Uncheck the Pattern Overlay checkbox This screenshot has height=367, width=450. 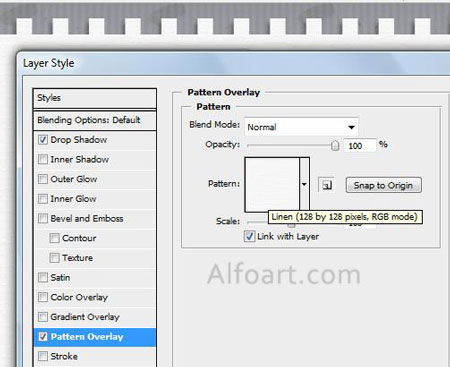pyautogui.click(x=43, y=337)
